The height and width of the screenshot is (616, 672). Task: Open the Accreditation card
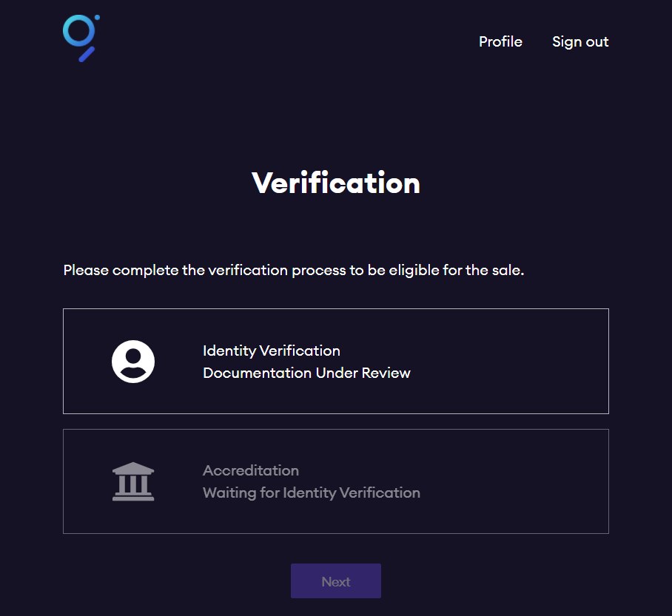coord(336,481)
